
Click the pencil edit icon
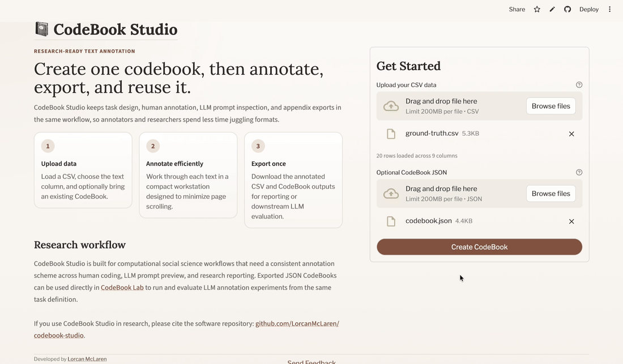click(x=552, y=9)
